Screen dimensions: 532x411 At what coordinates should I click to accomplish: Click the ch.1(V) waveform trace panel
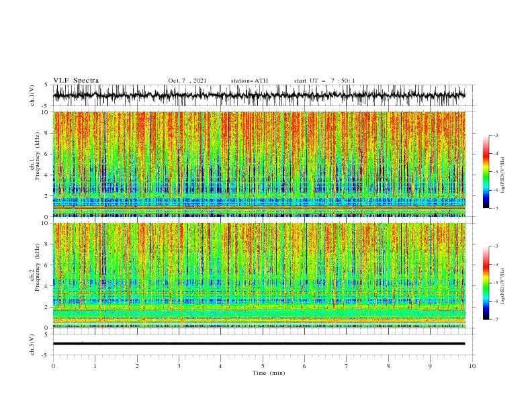click(x=263, y=95)
